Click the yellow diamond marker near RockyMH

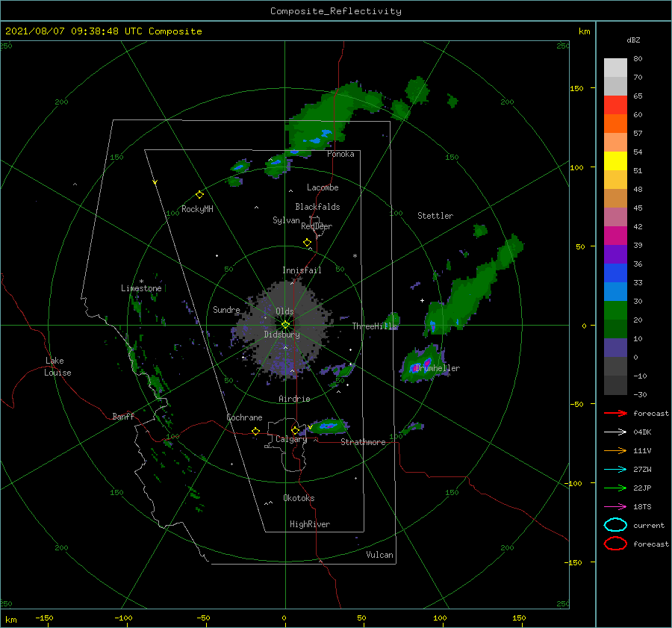199,195
